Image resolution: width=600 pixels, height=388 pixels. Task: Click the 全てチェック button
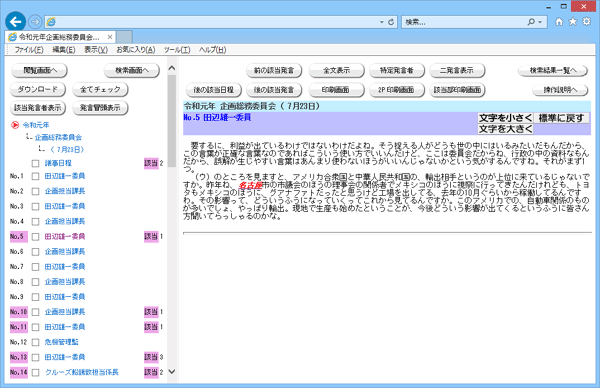(x=100, y=90)
